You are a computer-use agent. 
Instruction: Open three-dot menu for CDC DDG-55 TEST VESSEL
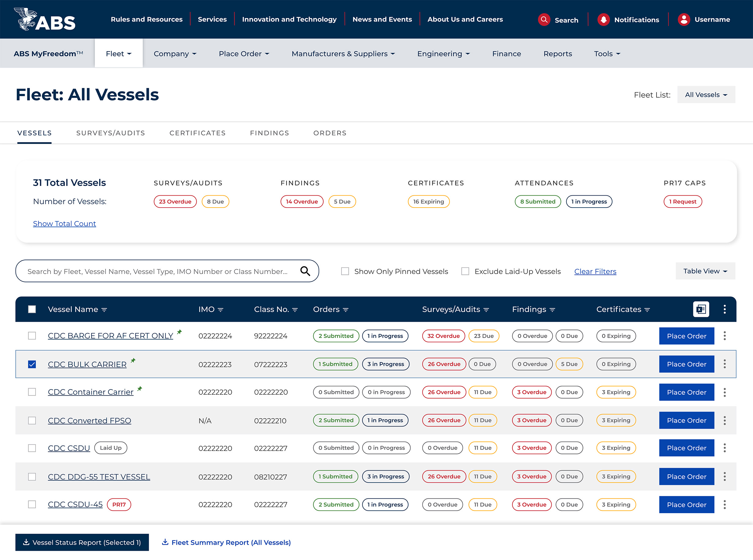[725, 477]
